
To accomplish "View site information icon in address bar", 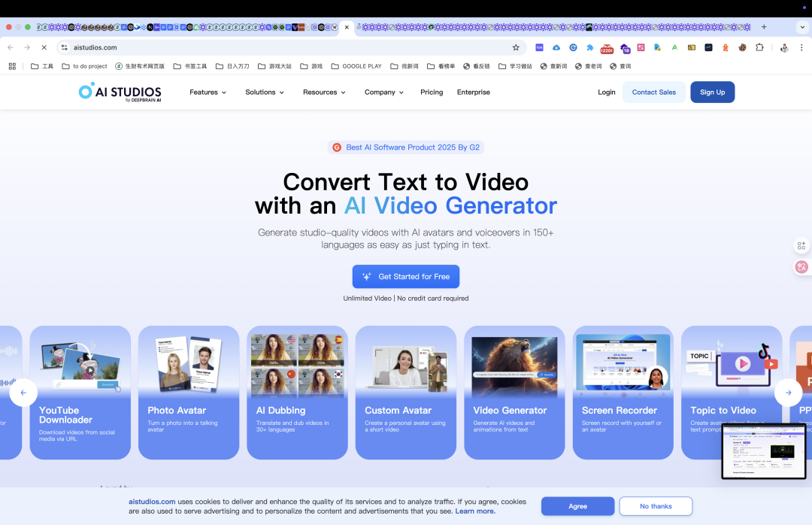I will [x=64, y=47].
